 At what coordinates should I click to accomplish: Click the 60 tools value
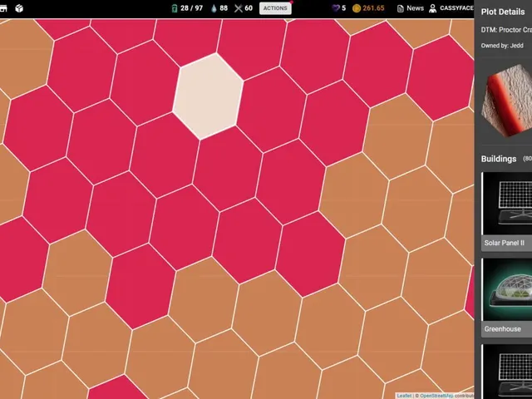[x=249, y=8]
